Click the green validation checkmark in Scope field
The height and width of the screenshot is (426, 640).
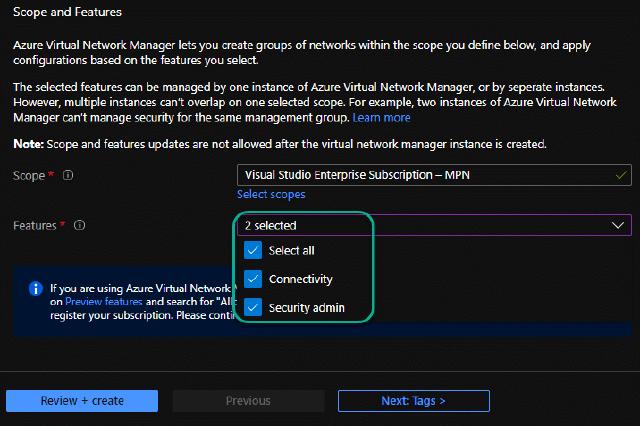[x=620, y=175]
